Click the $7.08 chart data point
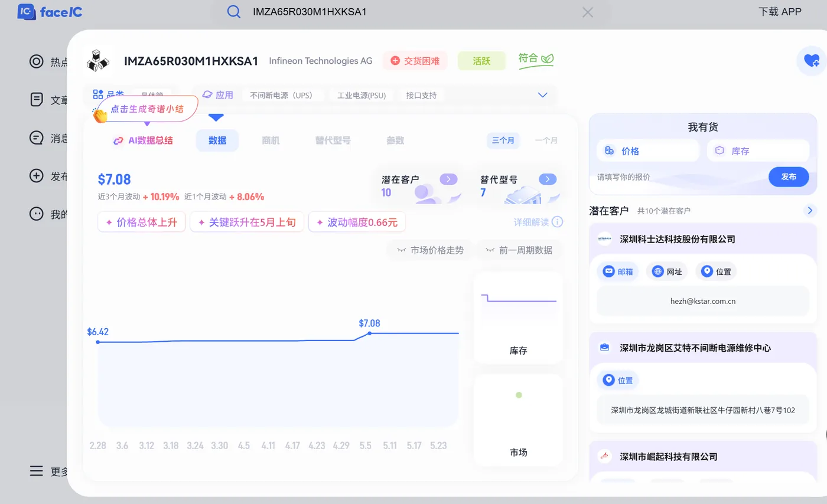This screenshot has height=504, width=827. click(x=370, y=333)
